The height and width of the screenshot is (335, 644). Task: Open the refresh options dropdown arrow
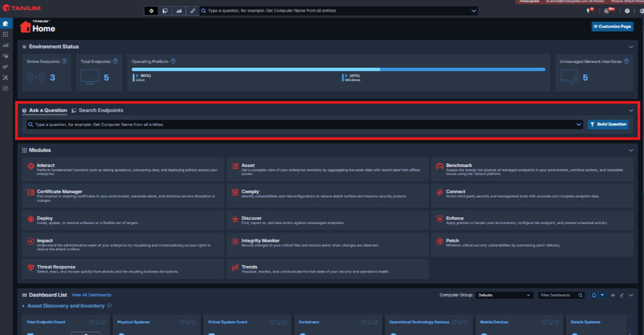tap(602, 295)
